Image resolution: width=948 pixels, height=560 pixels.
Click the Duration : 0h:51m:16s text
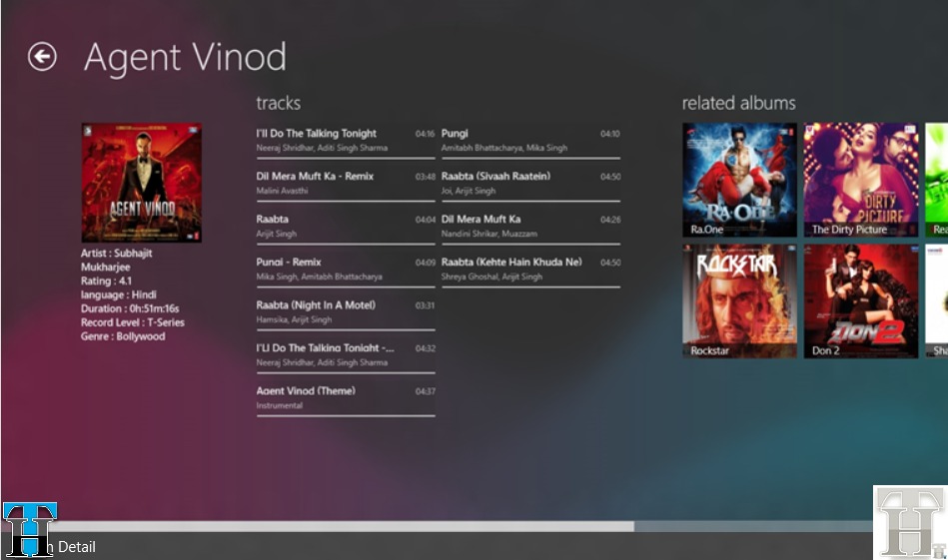click(130, 308)
